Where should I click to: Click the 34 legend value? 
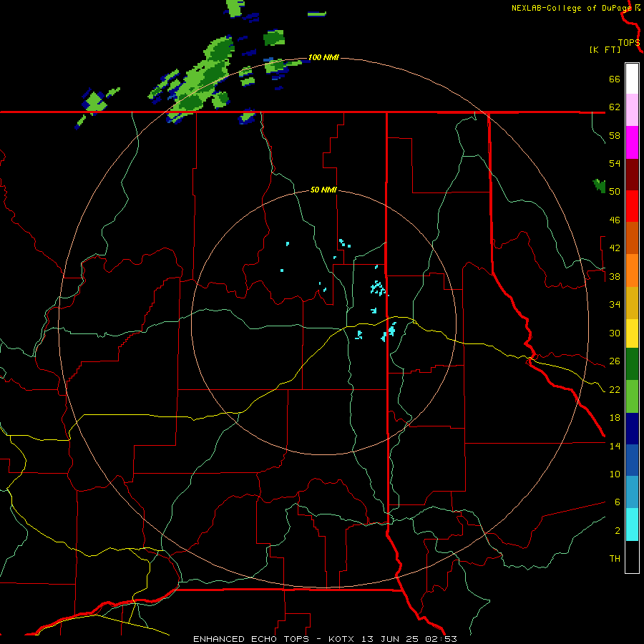[x=615, y=304]
